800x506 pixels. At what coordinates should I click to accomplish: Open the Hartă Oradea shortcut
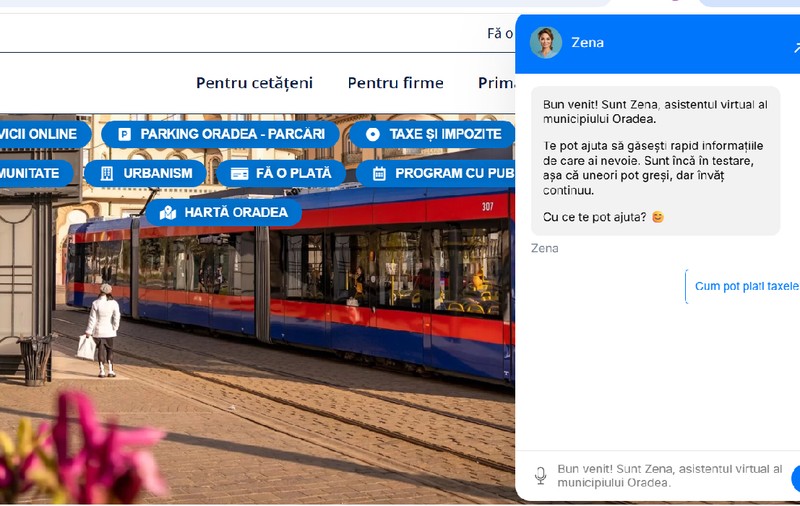click(x=224, y=212)
